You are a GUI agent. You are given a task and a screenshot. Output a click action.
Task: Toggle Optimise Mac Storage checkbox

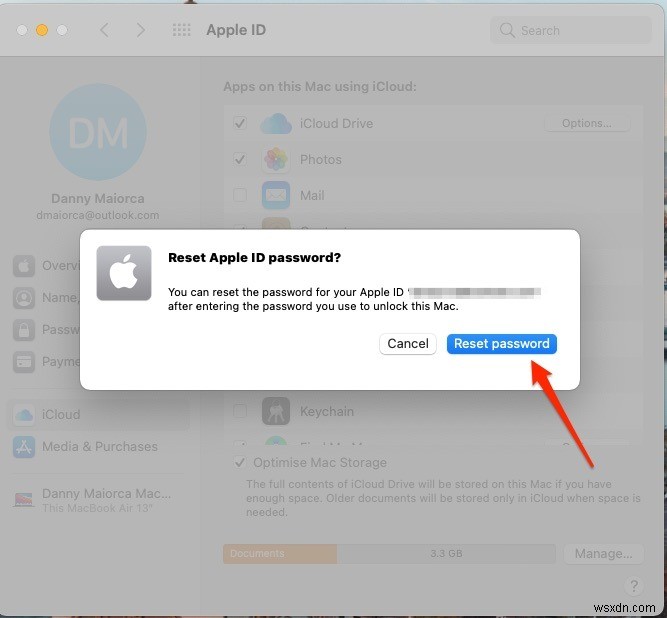coord(240,462)
